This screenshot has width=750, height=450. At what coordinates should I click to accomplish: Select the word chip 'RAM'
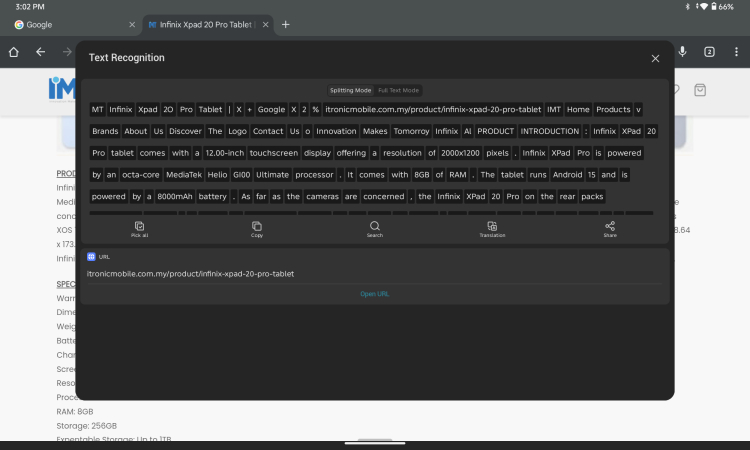coord(458,175)
